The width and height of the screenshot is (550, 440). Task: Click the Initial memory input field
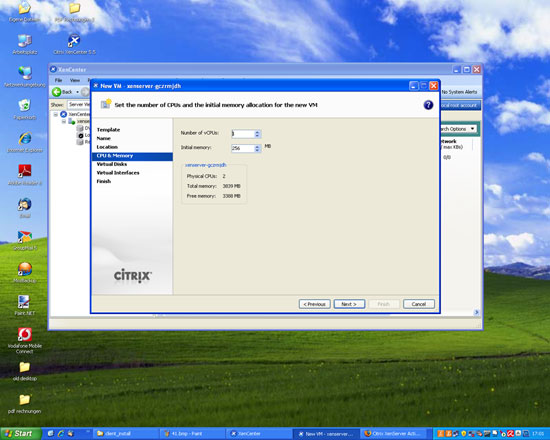(x=243, y=148)
